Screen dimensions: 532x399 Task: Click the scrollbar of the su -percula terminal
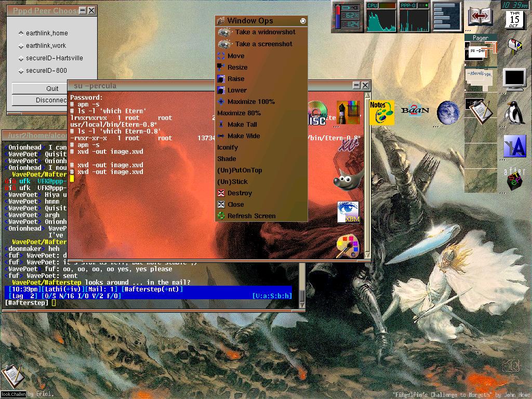point(367,171)
